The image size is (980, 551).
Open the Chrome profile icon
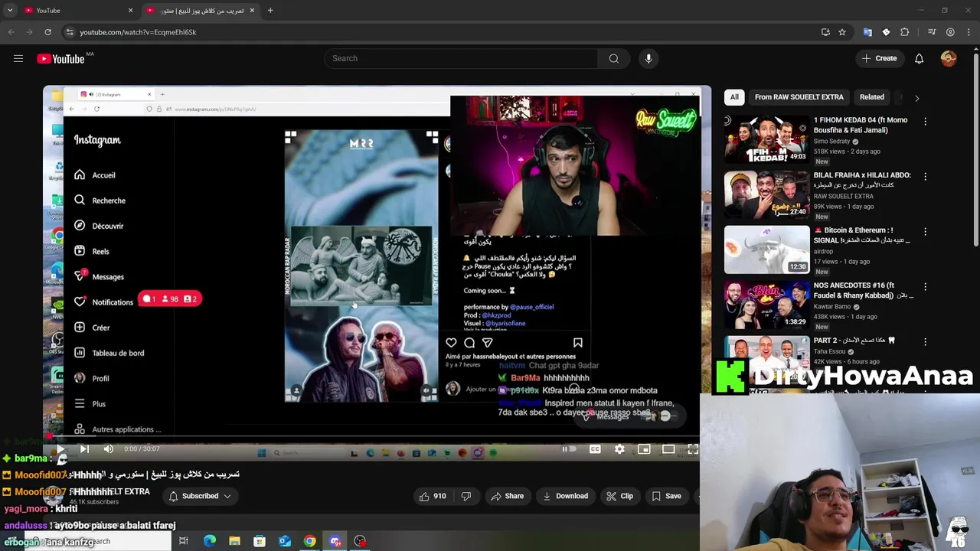tap(950, 32)
